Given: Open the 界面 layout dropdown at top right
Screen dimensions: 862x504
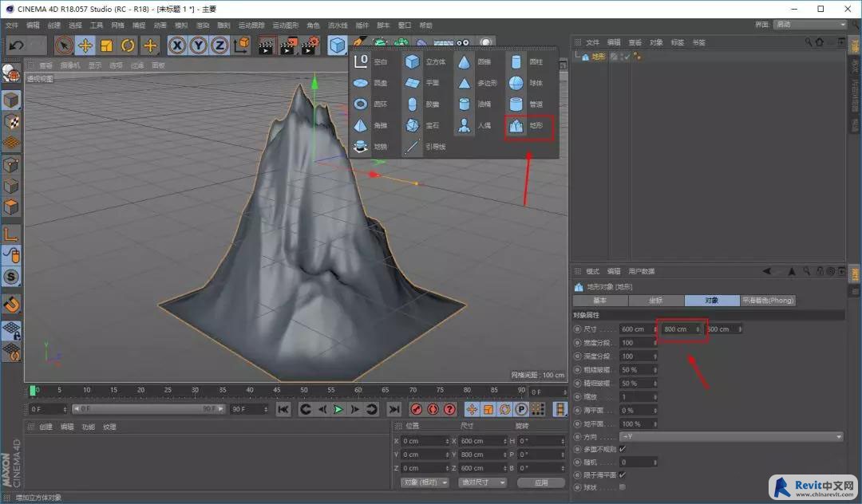Looking at the screenshot, I should coord(810,25).
